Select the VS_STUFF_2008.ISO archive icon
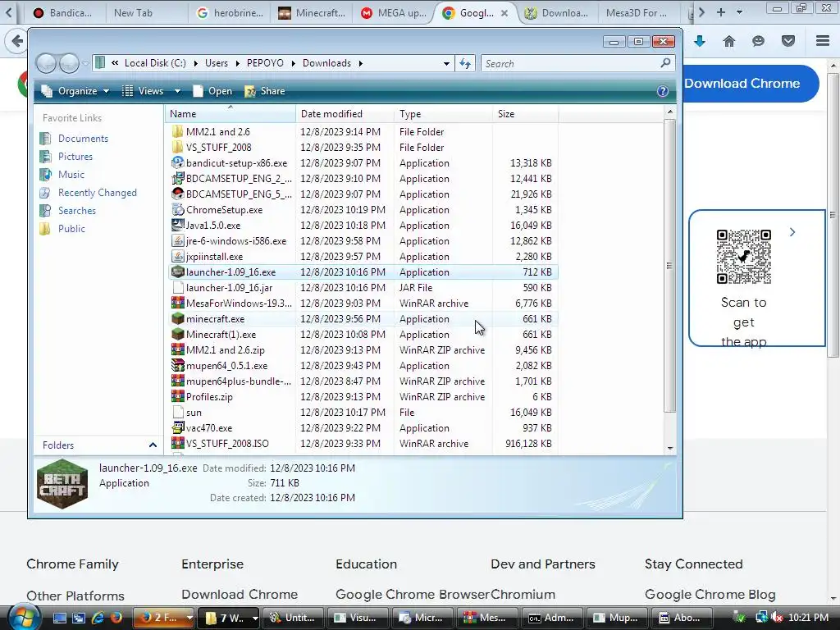 click(178, 443)
